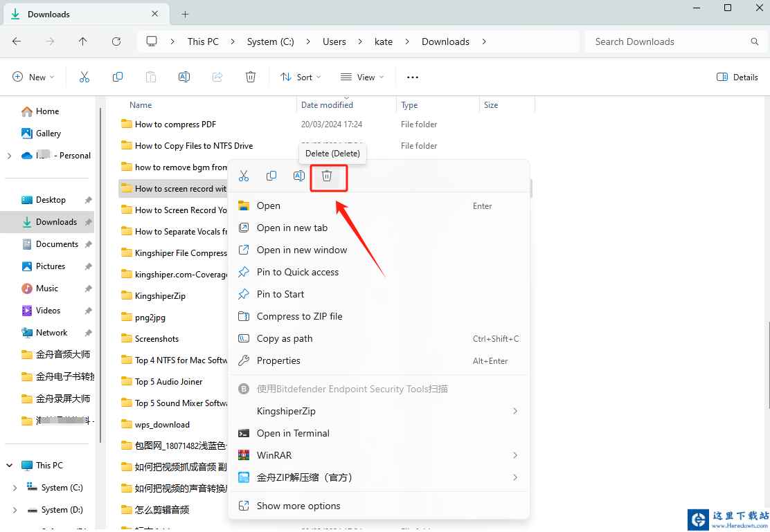Collapse the This PC tree node

(x=9, y=466)
